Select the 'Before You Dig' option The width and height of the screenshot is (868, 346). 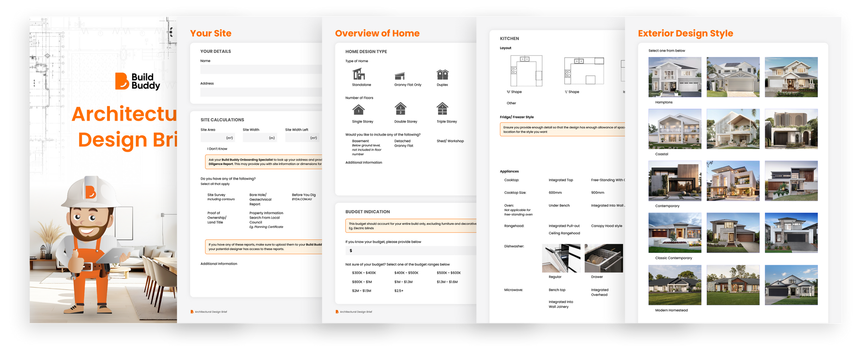coord(304,195)
